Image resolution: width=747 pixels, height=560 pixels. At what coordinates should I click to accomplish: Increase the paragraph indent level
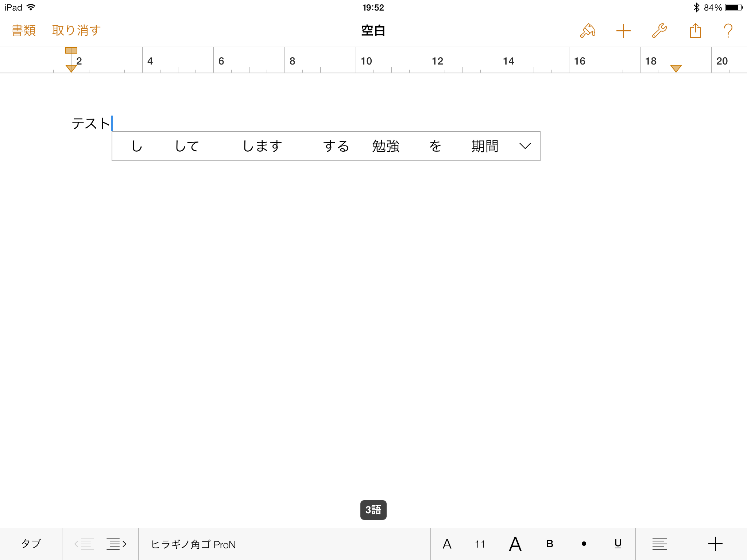click(116, 544)
